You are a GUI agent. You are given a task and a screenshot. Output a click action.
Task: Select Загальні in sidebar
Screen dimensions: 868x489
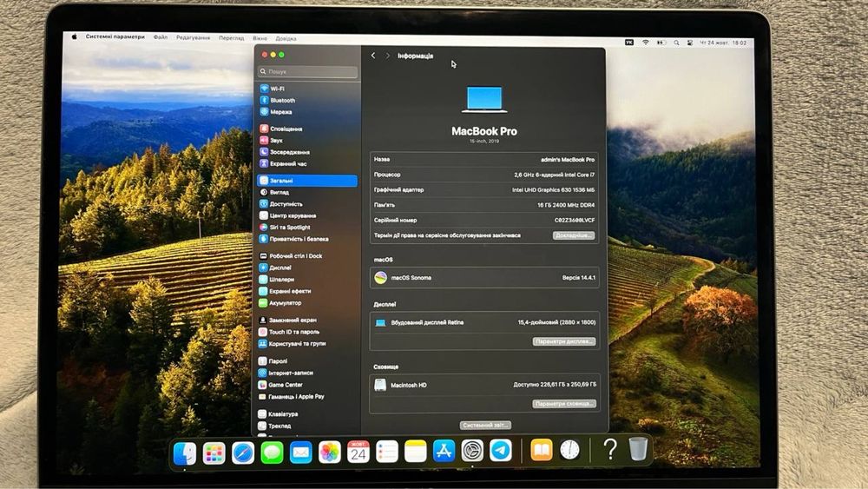click(308, 181)
